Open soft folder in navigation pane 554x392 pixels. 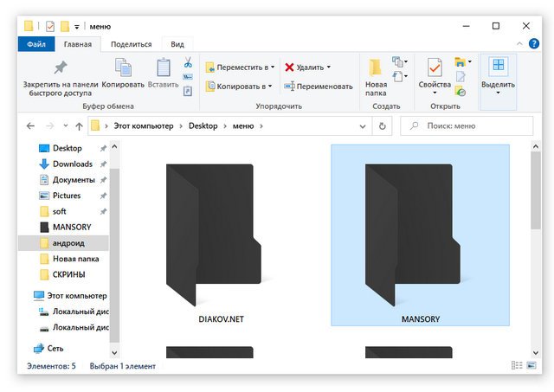click(60, 211)
